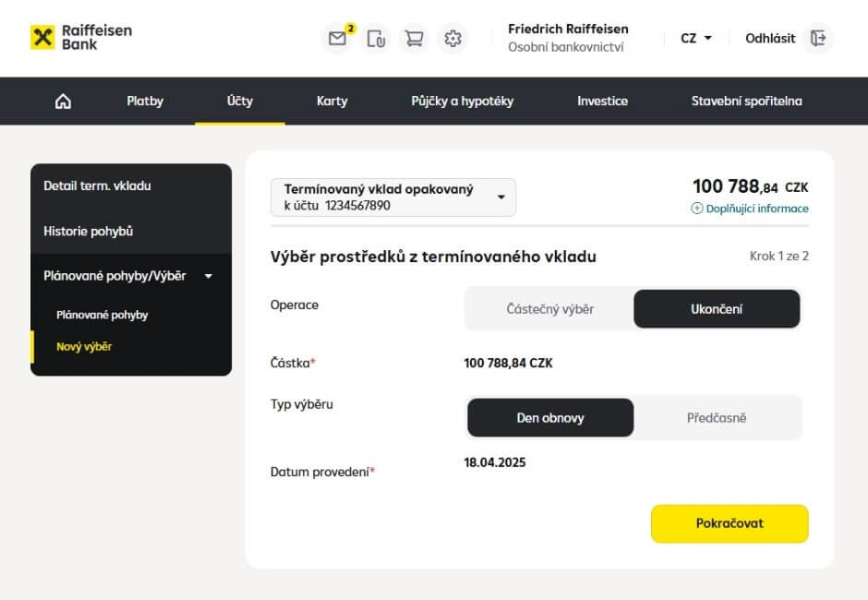Click the date 18.04.2025
This screenshot has height=600, width=868.
495,462
